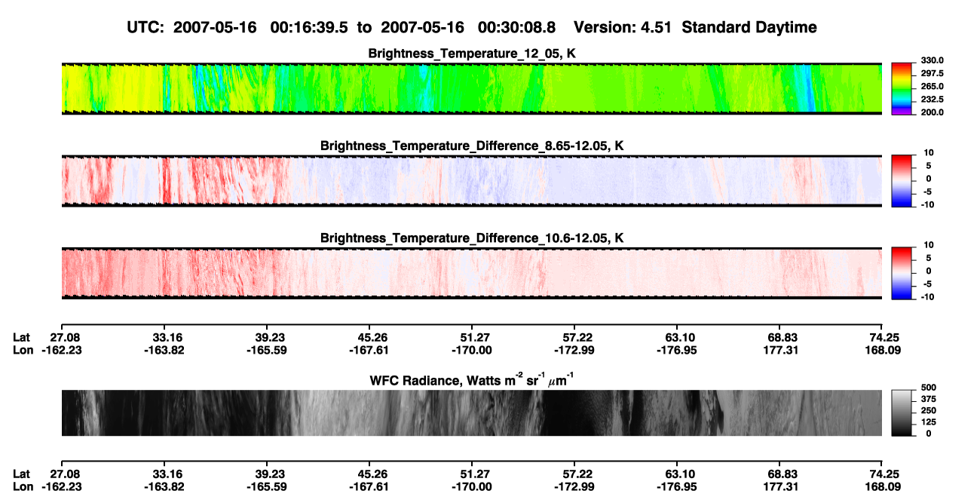Click the 10 tick on the 8.65-12.05 colorbar
Viewport: 980px width, 503px height.
929,152
